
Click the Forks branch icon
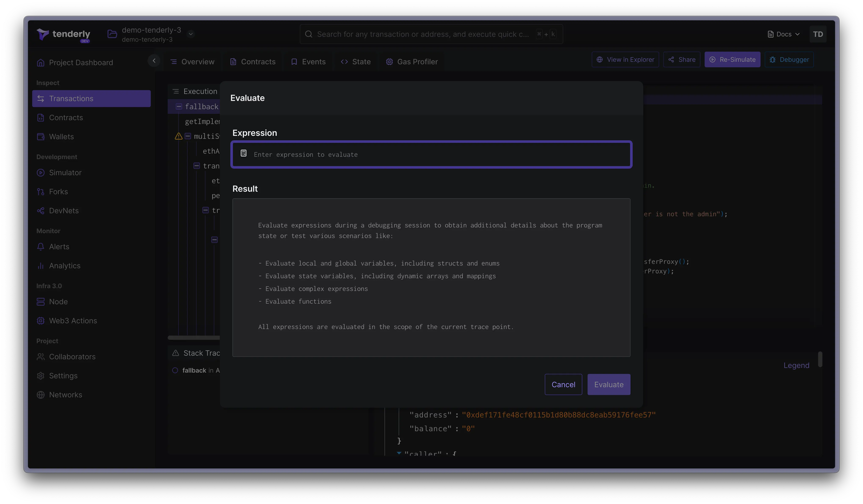41,192
